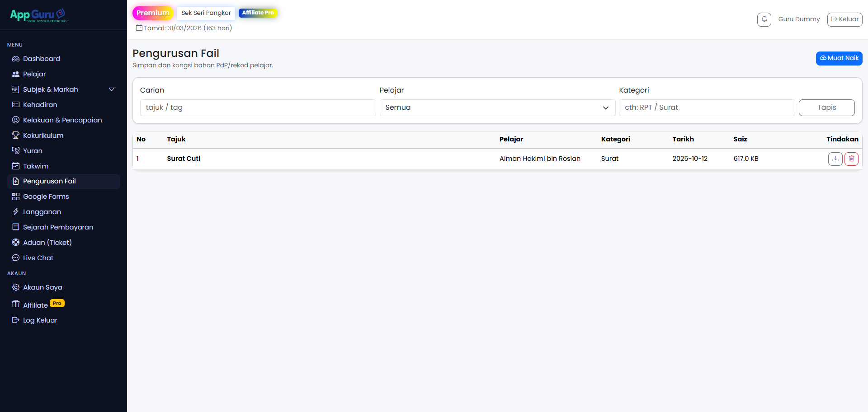This screenshot has width=868, height=412.
Task: Navigate to Kokurikulum trophy item
Action: click(x=43, y=136)
